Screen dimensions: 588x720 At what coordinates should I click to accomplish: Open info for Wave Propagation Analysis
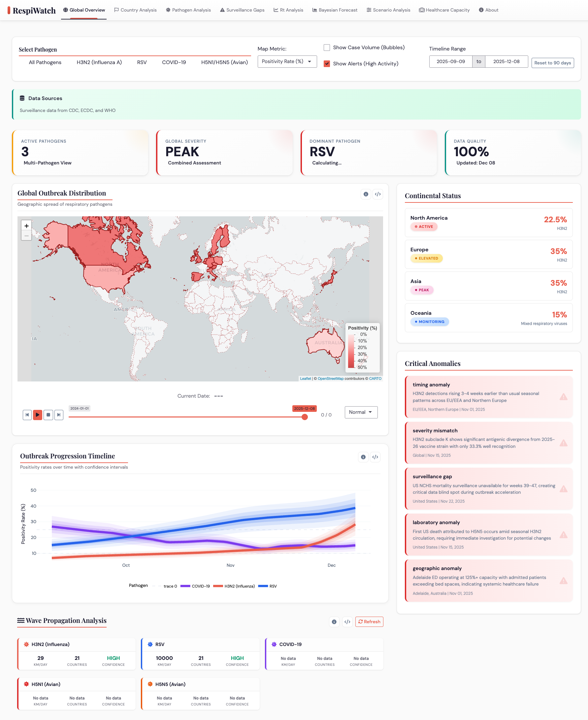coord(334,621)
